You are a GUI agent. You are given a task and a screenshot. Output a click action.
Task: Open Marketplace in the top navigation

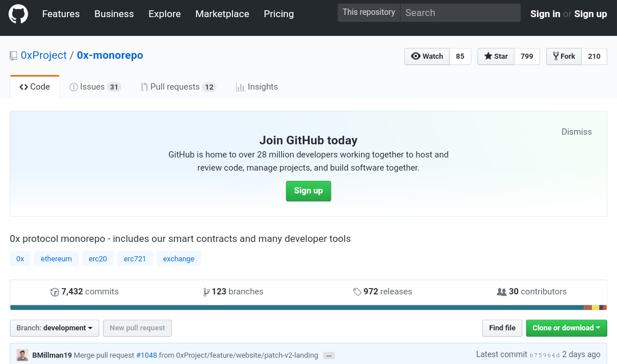(222, 14)
